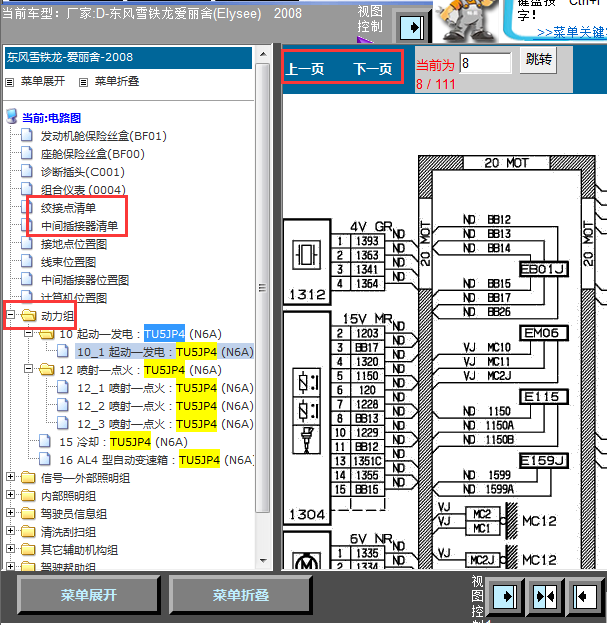Screen dimensions: 607x625
Task: Click the tree panel scrollbar thumb
Action: 263,288
